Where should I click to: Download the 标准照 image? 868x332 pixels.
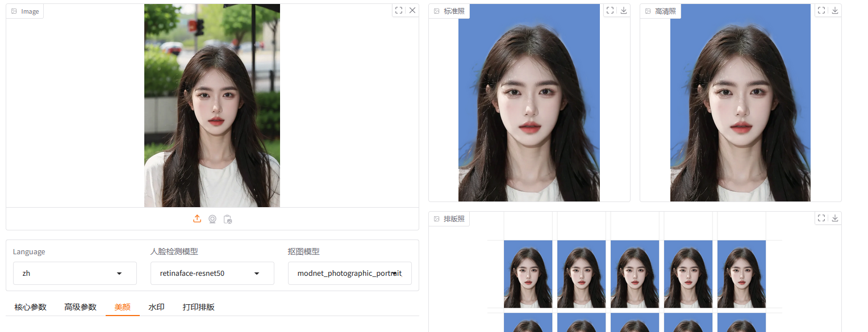624,10
